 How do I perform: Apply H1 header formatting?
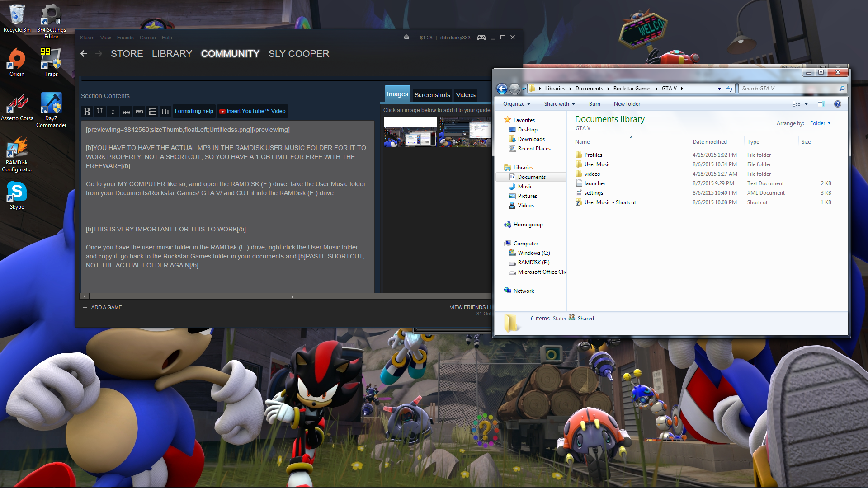tap(165, 112)
